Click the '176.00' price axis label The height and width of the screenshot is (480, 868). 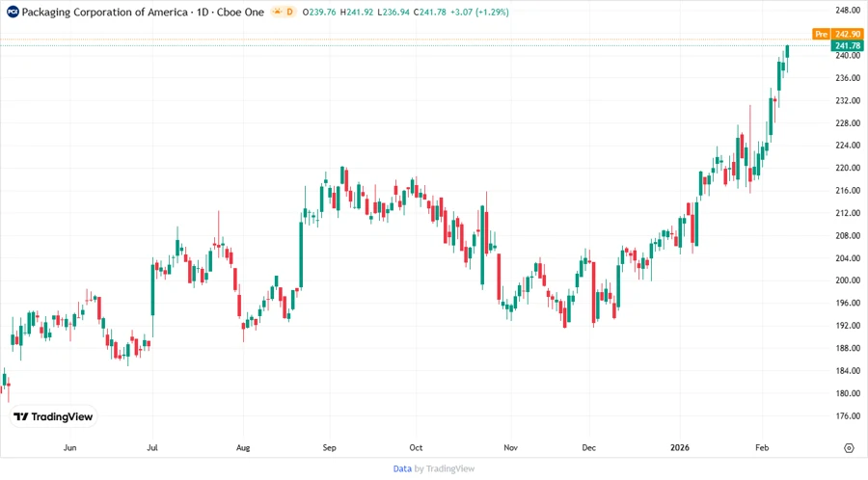click(x=848, y=415)
